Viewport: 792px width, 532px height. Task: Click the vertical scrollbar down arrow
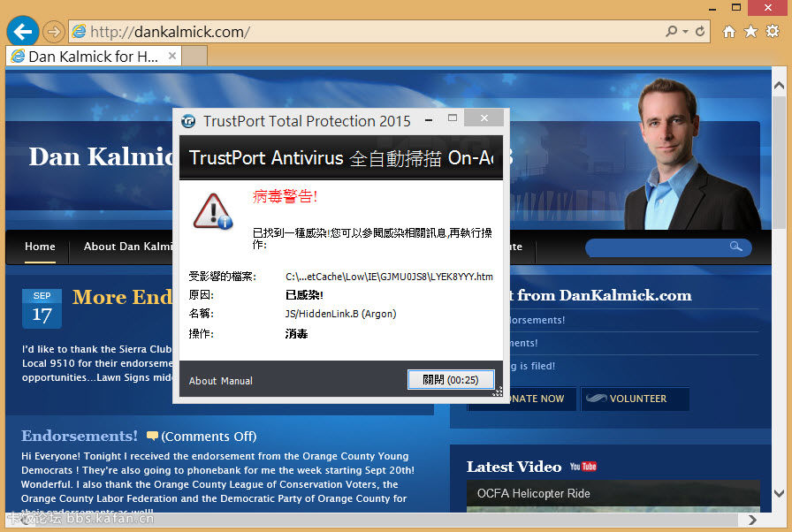click(x=779, y=494)
